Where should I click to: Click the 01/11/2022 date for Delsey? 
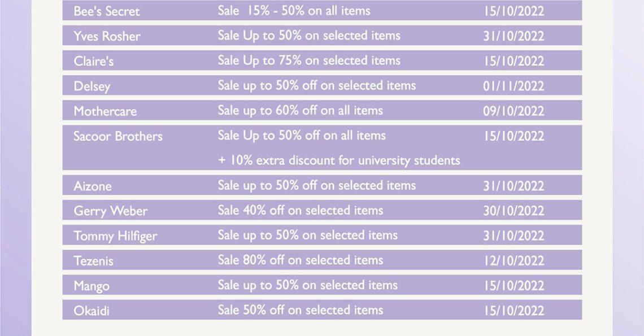tap(514, 86)
